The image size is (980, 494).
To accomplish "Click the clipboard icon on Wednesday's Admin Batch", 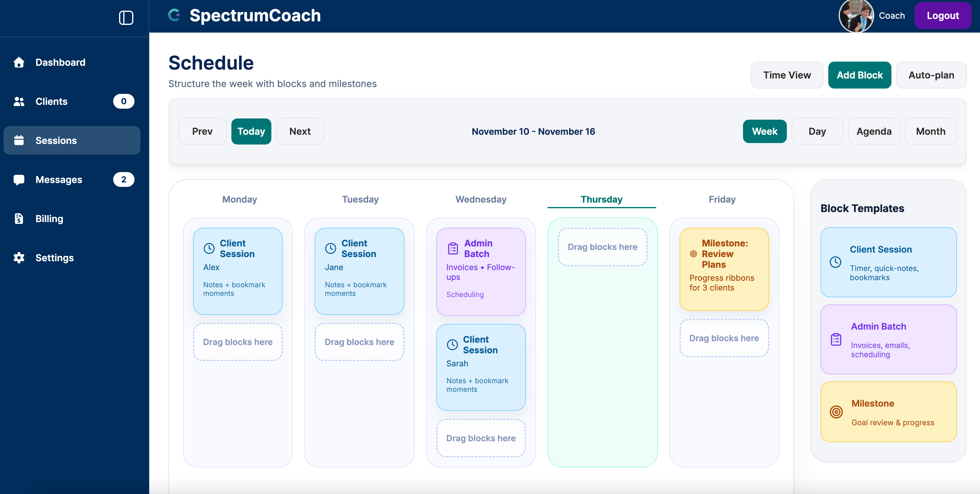I will click(452, 248).
